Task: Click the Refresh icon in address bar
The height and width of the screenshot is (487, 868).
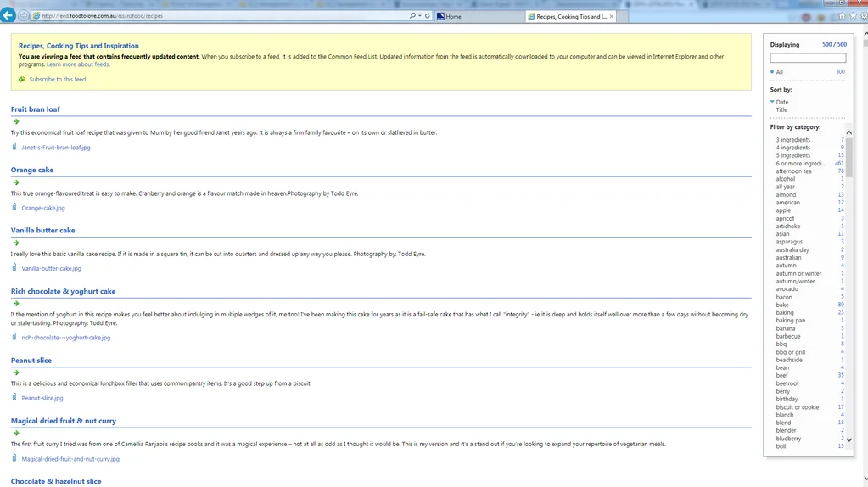Action: (427, 15)
